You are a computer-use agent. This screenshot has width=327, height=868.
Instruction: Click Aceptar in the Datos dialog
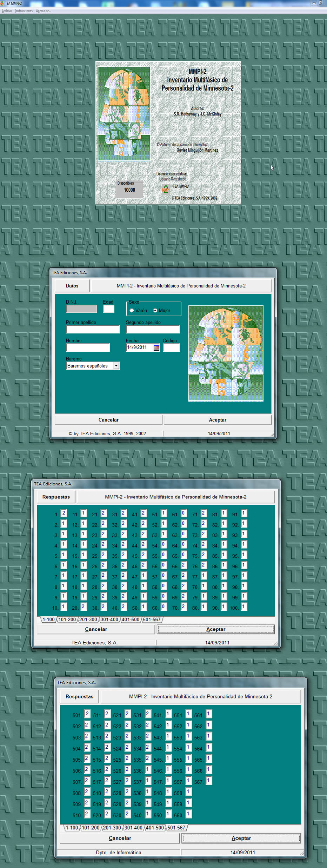tap(218, 420)
